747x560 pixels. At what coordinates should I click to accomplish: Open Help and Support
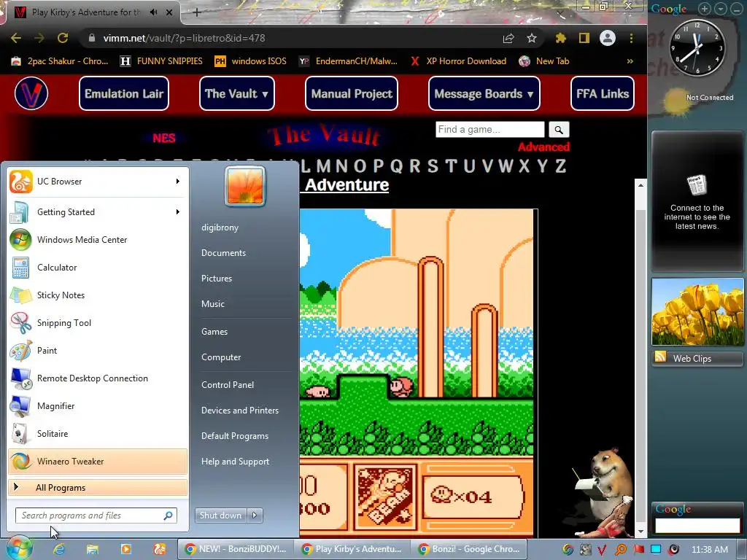tap(235, 462)
